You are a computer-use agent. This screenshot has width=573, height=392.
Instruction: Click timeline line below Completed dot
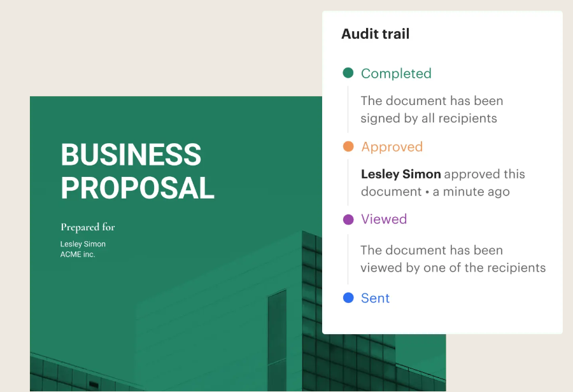[x=348, y=109]
